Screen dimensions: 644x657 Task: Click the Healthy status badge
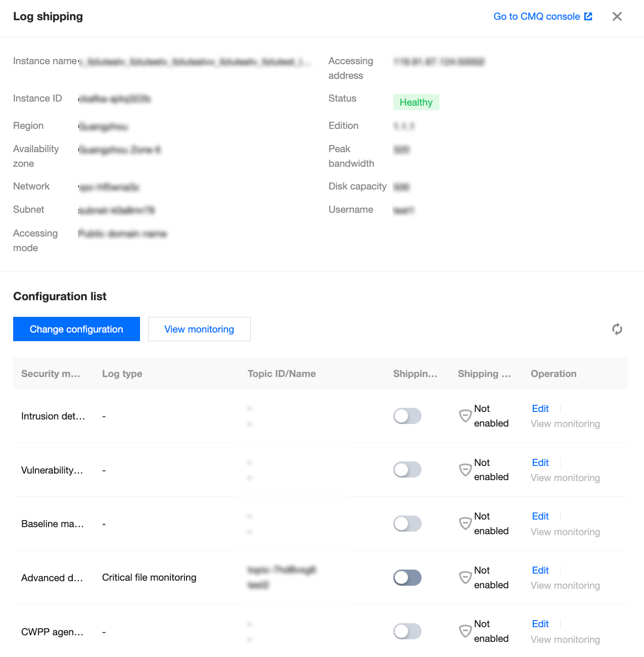click(x=416, y=102)
